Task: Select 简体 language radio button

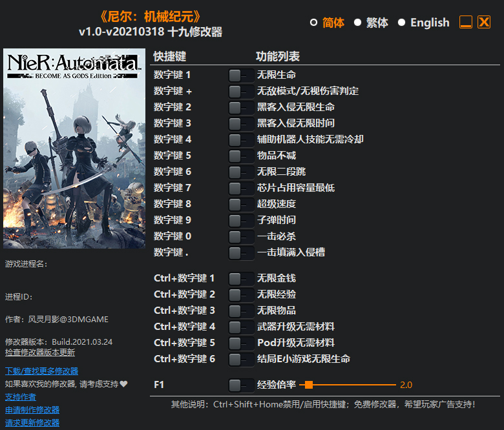Action: pos(313,23)
